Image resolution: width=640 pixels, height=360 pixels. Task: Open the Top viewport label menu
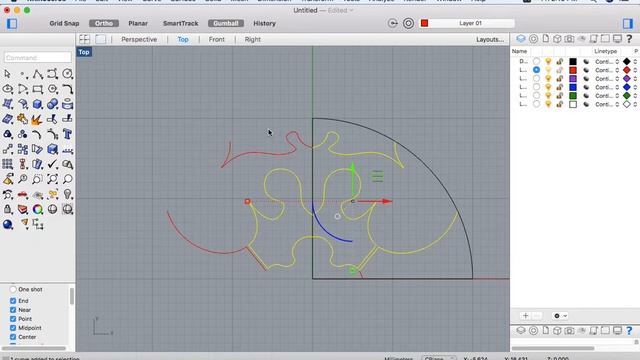[x=84, y=52]
